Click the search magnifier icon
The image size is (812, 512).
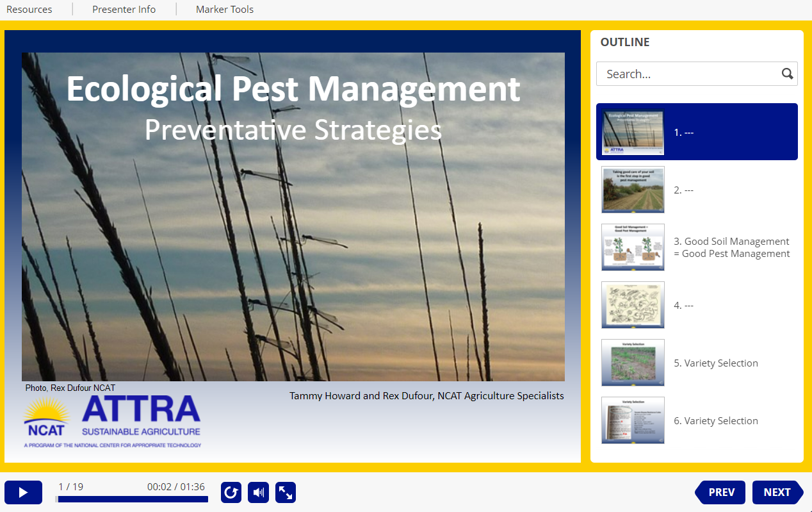(x=787, y=74)
